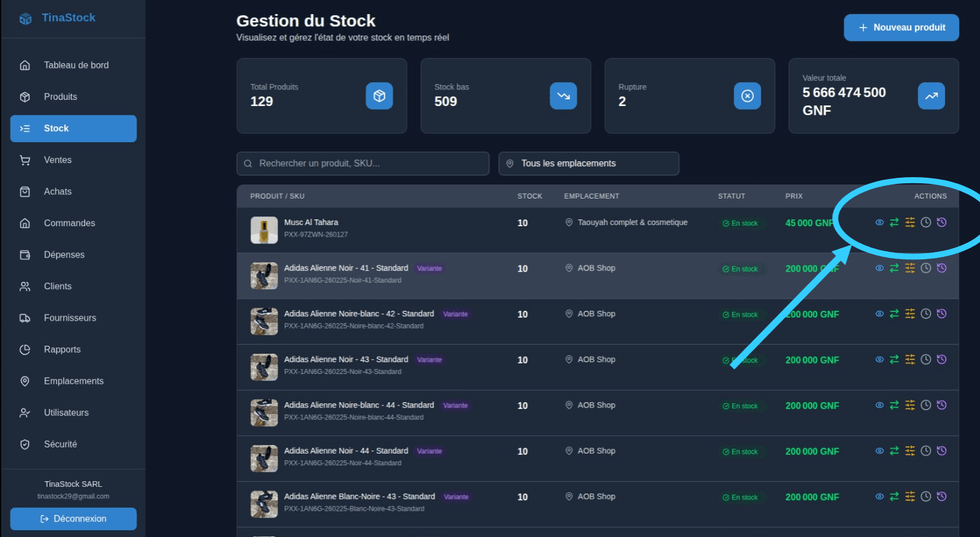View details of Adidas Blanc-Noire 43
This screenshot has height=537, width=980.
(879, 497)
